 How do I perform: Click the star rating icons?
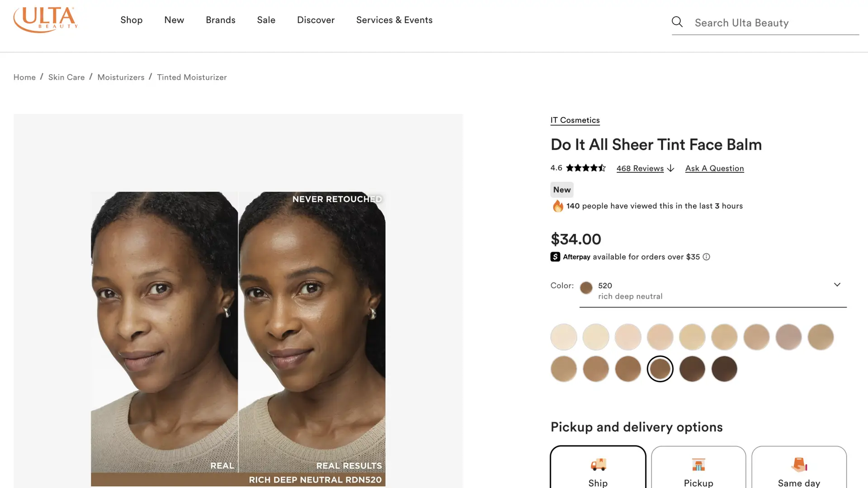(585, 168)
